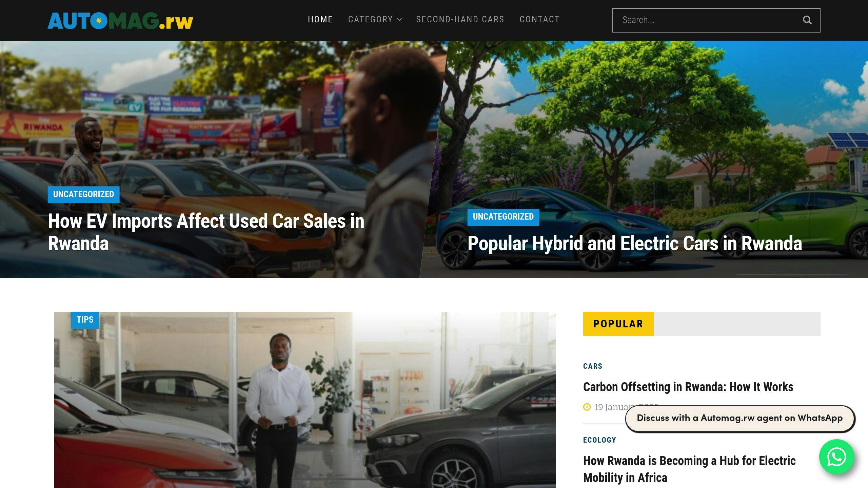868x488 pixels.
Task: Select the Tips category badge
Action: pos(85,320)
